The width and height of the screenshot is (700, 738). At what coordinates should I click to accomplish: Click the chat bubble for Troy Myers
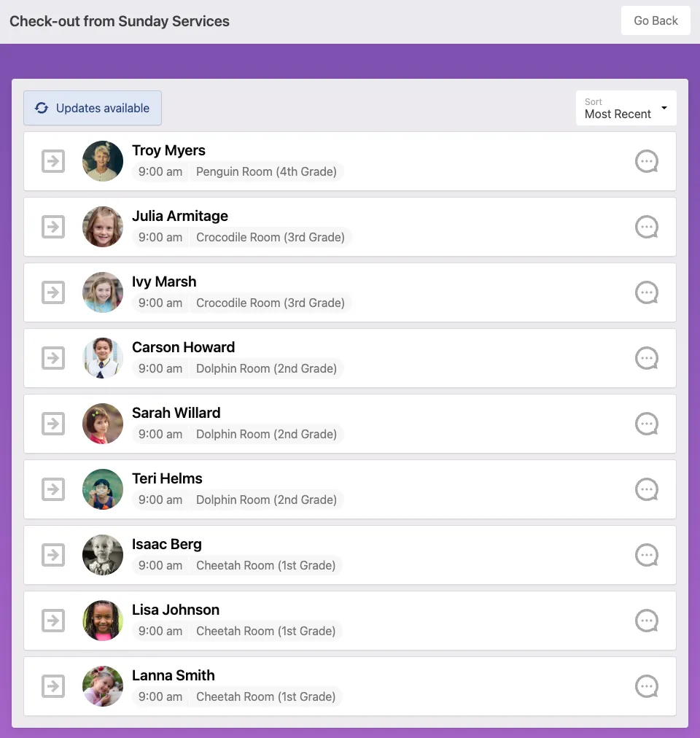[x=647, y=161]
